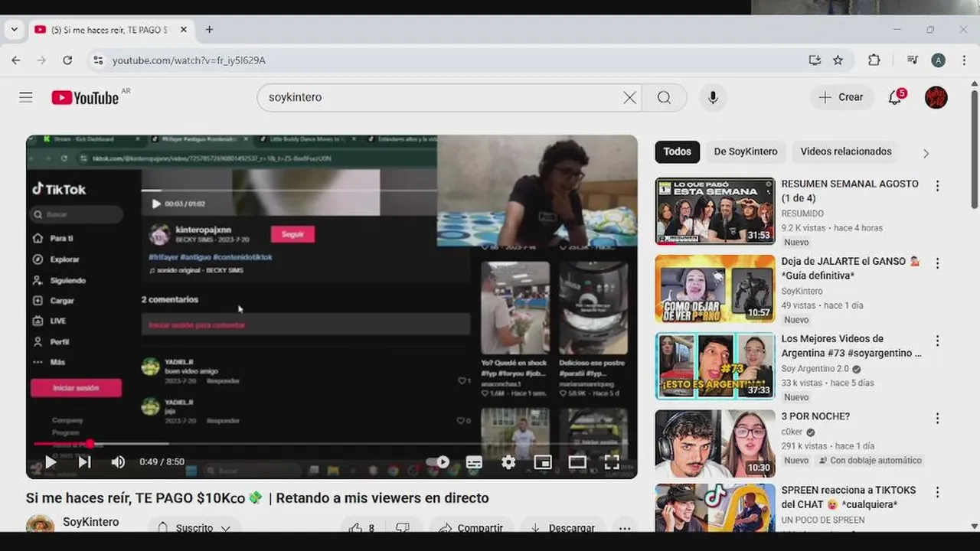Open SoyKintero channel name link
This screenshot has width=980, height=551.
90,522
